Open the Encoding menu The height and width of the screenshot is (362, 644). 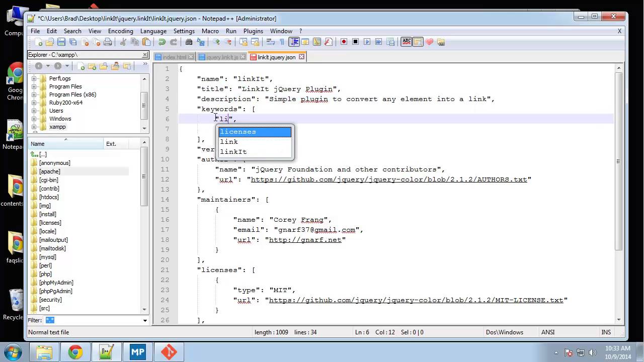coord(121,31)
